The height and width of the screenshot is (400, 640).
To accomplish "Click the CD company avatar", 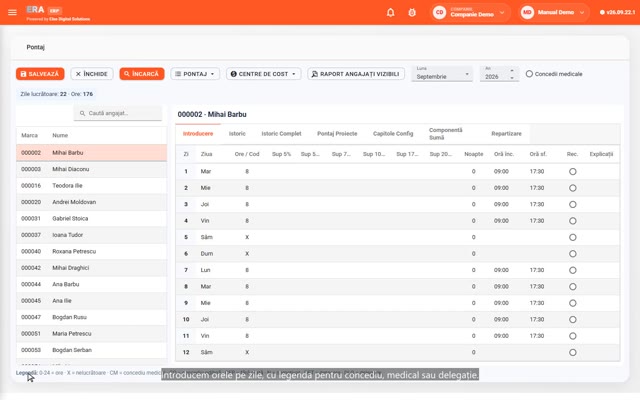I will 439,12.
